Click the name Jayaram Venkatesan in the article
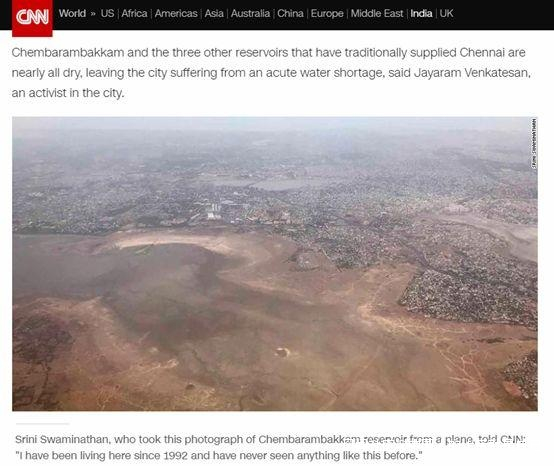 click(472, 73)
